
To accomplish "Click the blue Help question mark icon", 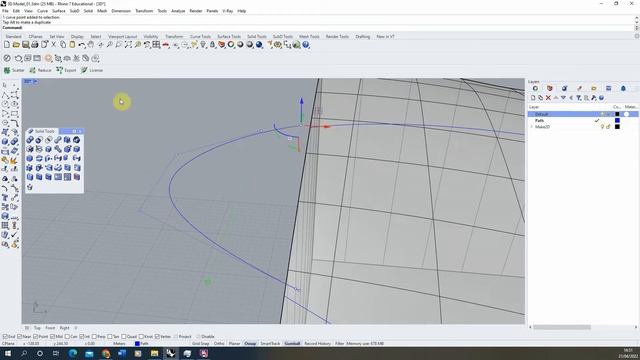I will point(306,45).
